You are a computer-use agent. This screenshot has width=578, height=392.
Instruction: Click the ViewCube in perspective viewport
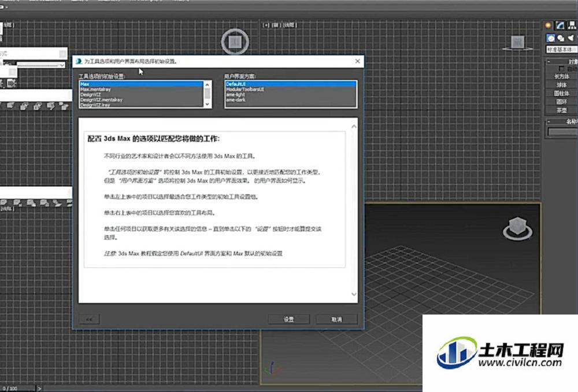point(517,228)
